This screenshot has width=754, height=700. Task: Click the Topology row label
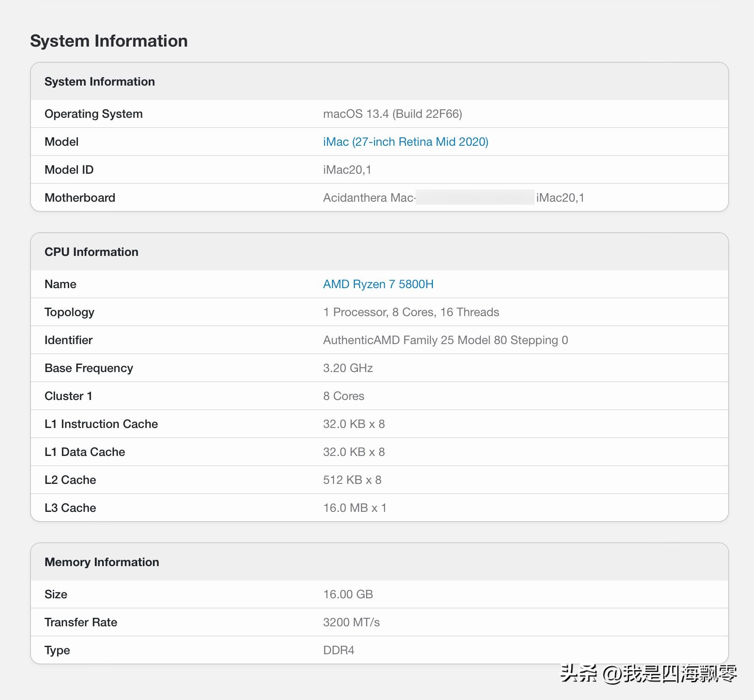(x=69, y=312)
